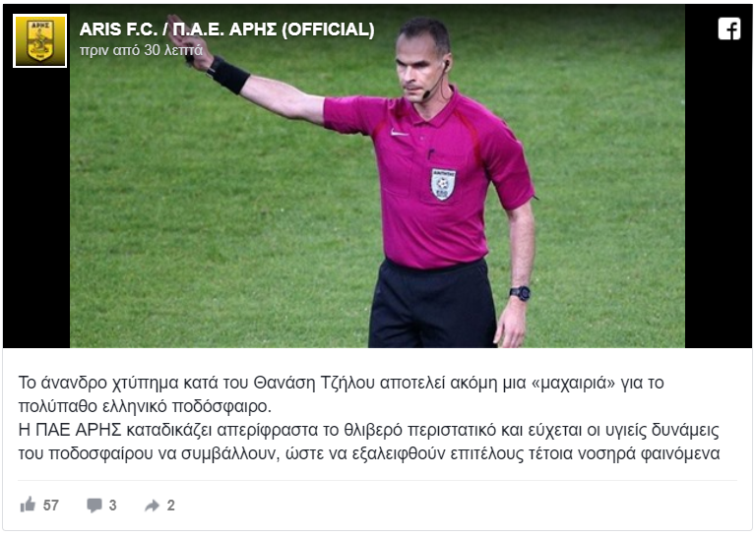Open comments via speech bubble icon
756x537 pixels.
(94, 506)
